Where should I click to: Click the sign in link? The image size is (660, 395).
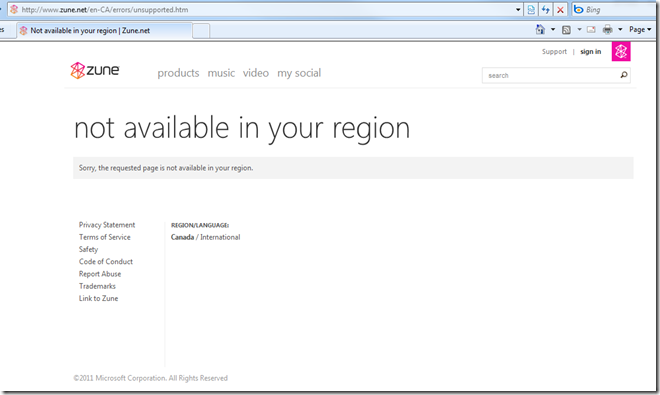[x=591, y=51]
